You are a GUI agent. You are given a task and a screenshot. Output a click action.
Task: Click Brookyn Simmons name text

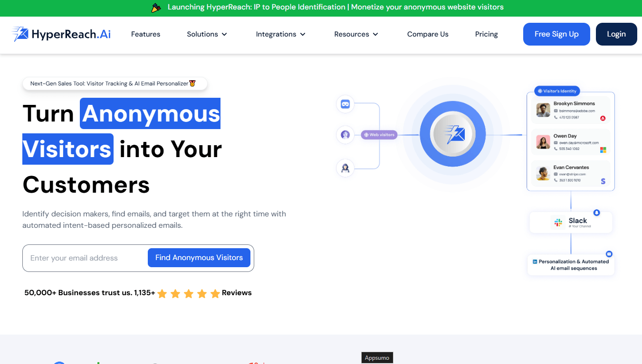574,103
